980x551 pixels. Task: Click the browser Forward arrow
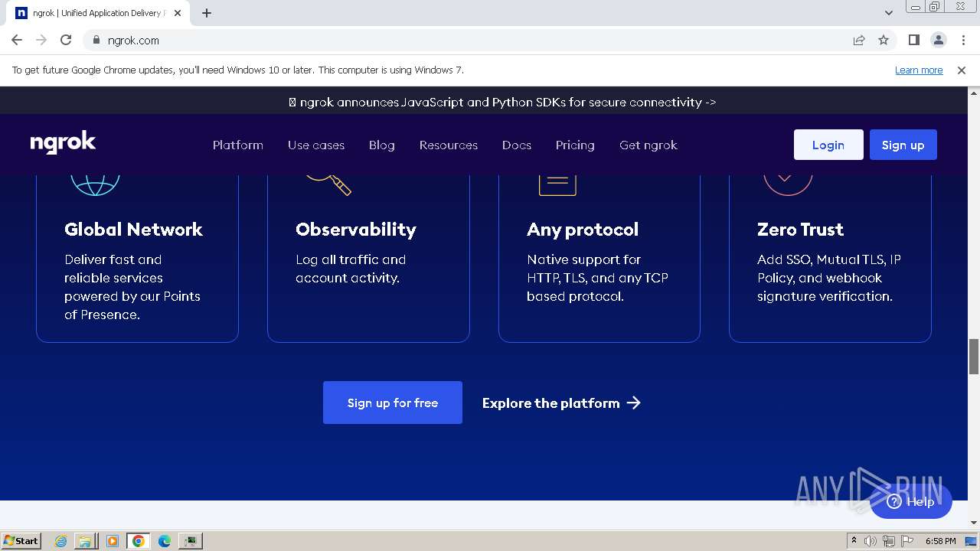(41, 40)
